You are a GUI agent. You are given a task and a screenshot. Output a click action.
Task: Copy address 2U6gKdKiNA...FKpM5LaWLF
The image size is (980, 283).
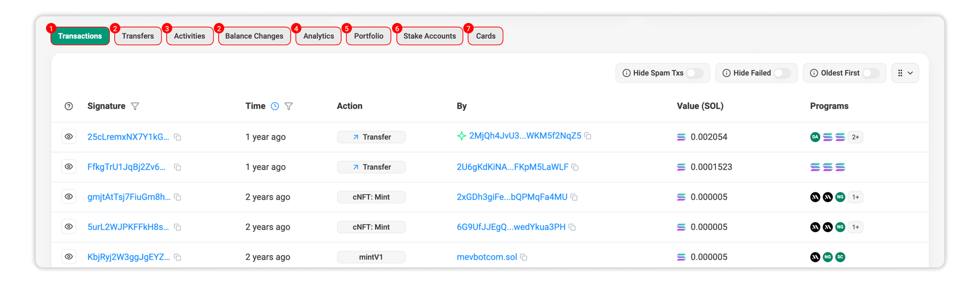[x=575, y=167]
